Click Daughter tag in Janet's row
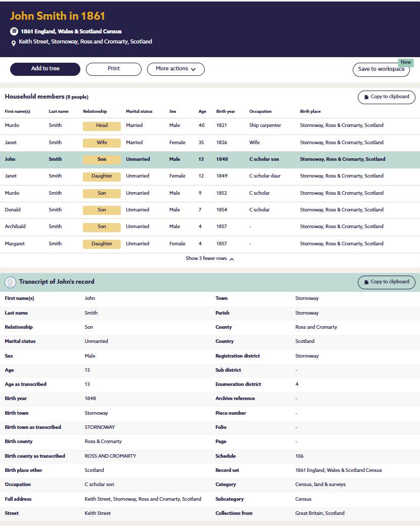Screen dimensions: 420x526 102,177
